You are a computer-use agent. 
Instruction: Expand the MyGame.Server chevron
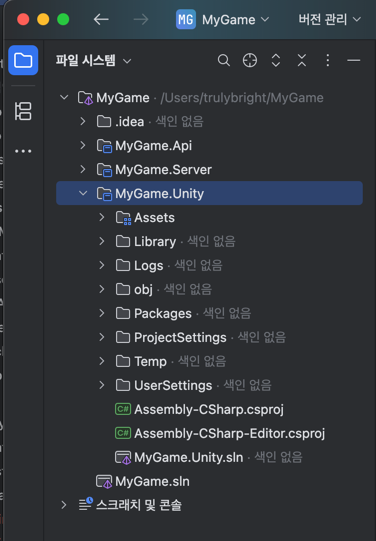83,169
